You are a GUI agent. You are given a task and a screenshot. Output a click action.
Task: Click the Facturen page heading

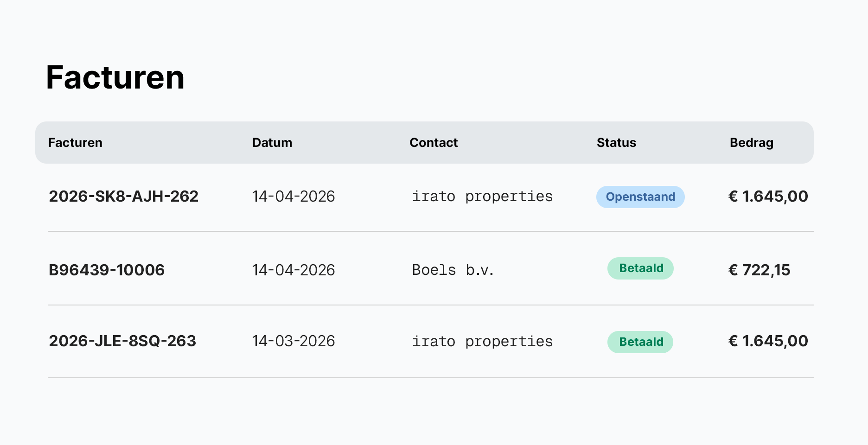115,77
